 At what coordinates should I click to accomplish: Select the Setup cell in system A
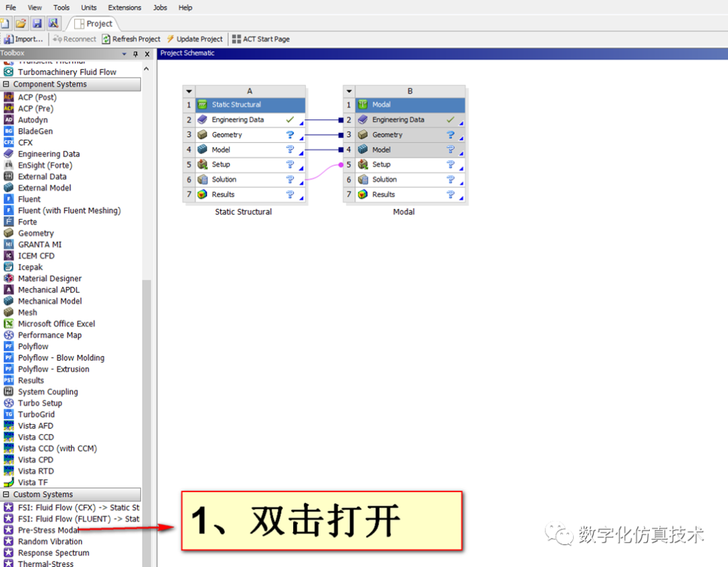click(x=250, y=165)
